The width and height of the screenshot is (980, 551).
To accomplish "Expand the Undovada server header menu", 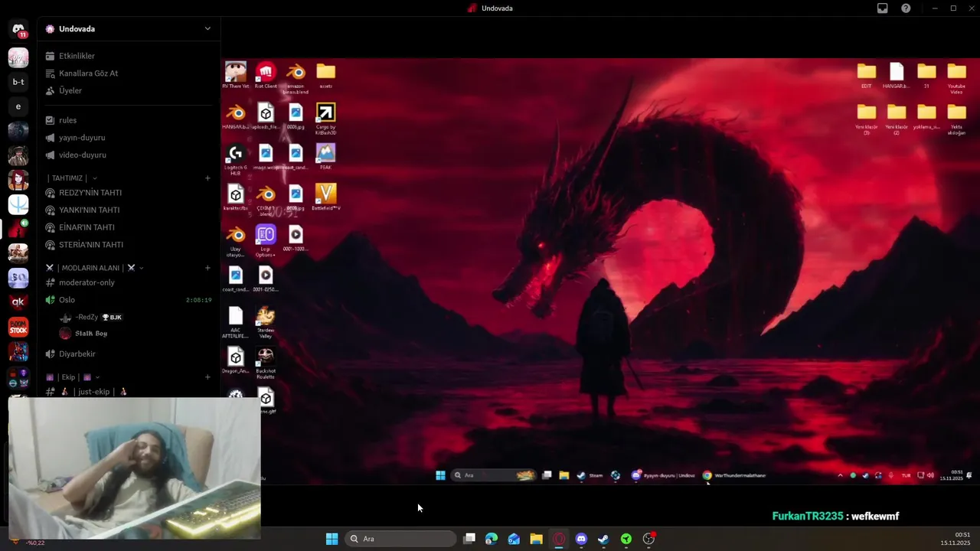I will 207,28.
